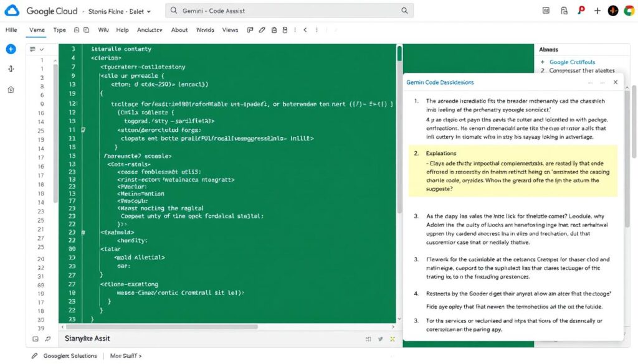The image size is (638, 364).
Task: Open the Wiv menu
Action: point(103,30)
